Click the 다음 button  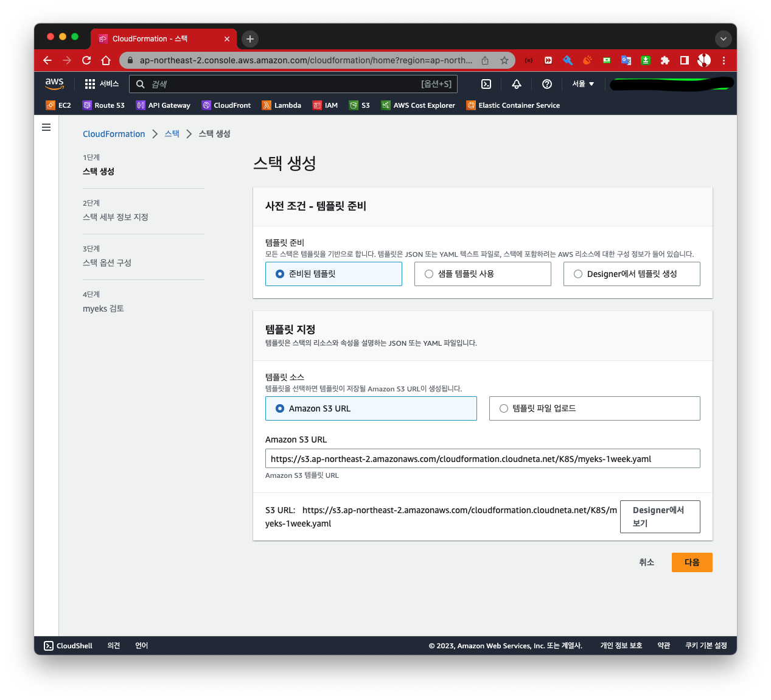(692, 562)
